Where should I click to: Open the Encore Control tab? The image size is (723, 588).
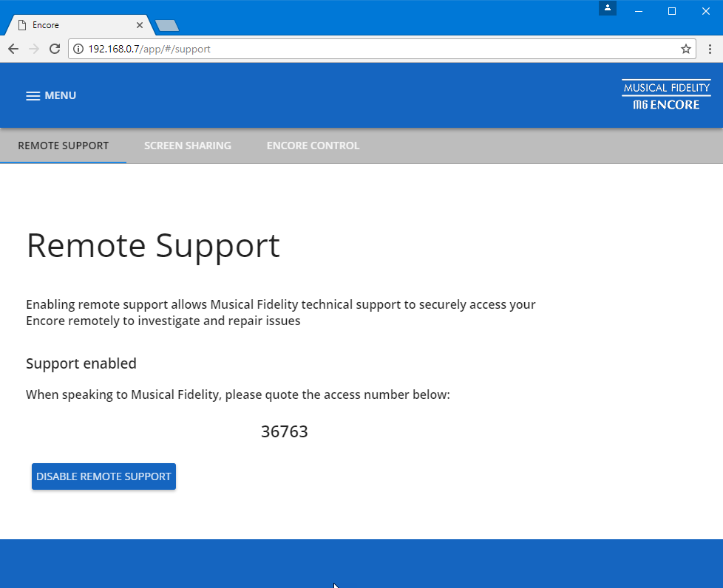coord(313,146)
